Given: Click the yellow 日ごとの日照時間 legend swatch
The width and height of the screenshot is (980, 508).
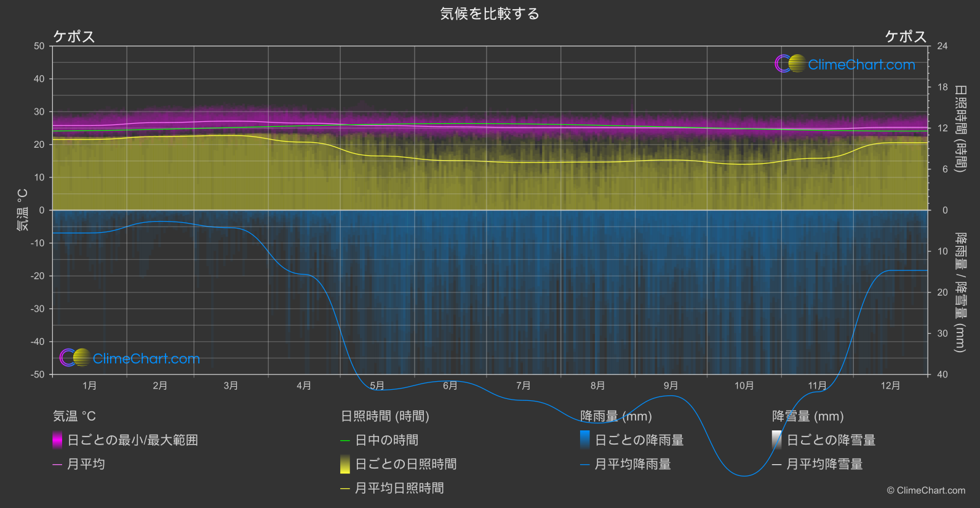Looking at the screenshot, I should (x=345, y=464).
